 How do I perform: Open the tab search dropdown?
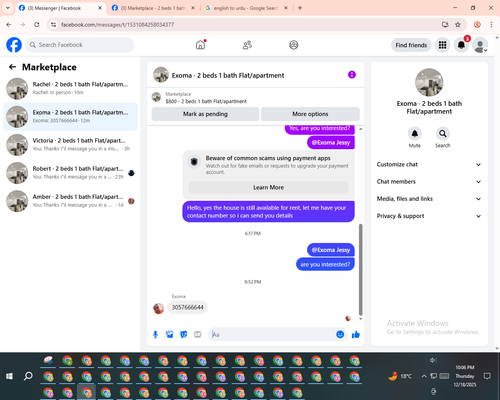pyautogui.click(x=8, y=8)
